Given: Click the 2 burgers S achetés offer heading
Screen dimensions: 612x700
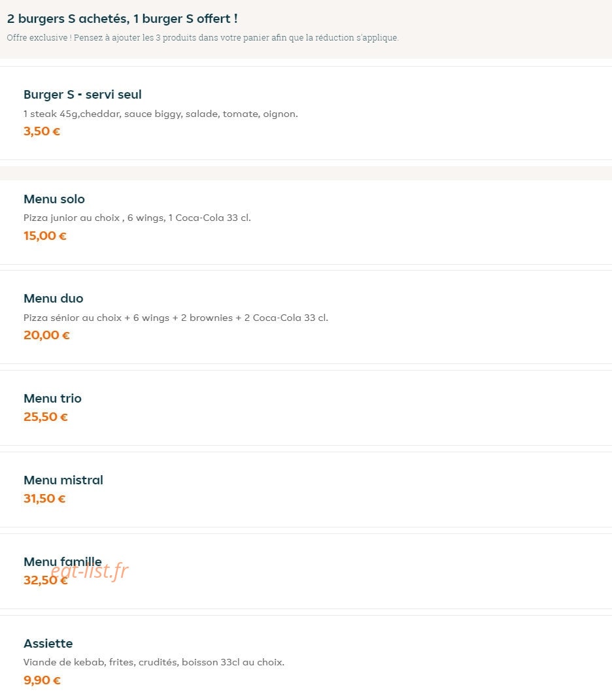Looking at the screenshot, I should [x=122, y=19].
